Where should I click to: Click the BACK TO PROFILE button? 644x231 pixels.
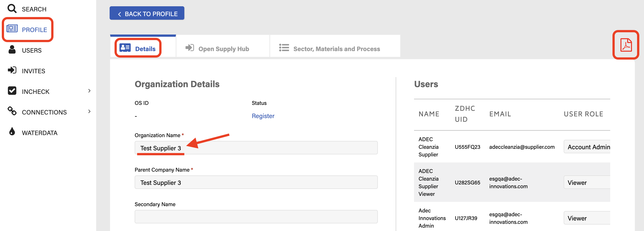(147, 13)
